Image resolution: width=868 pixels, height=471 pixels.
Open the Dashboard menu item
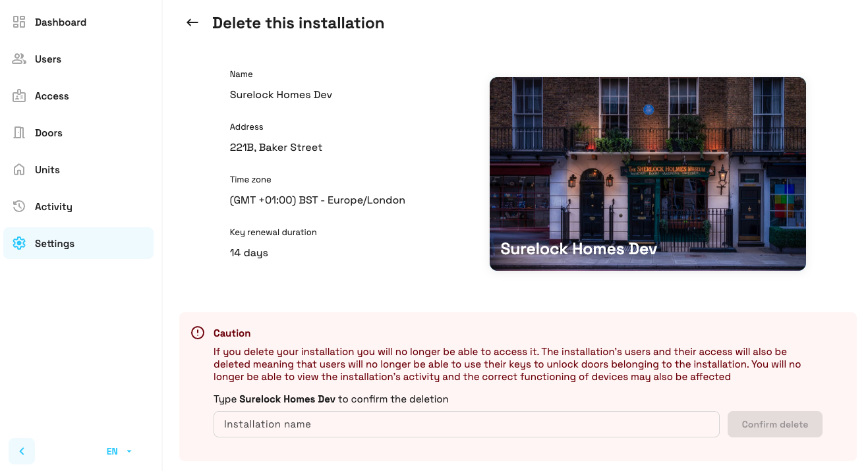[x=78, y=22]
